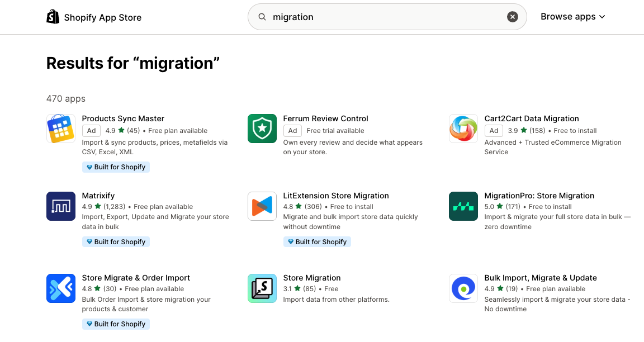Click the diamond icon in Matrixify's Built for Shopify badge
This screenshot has width=644, height=342.
point(89,242)
